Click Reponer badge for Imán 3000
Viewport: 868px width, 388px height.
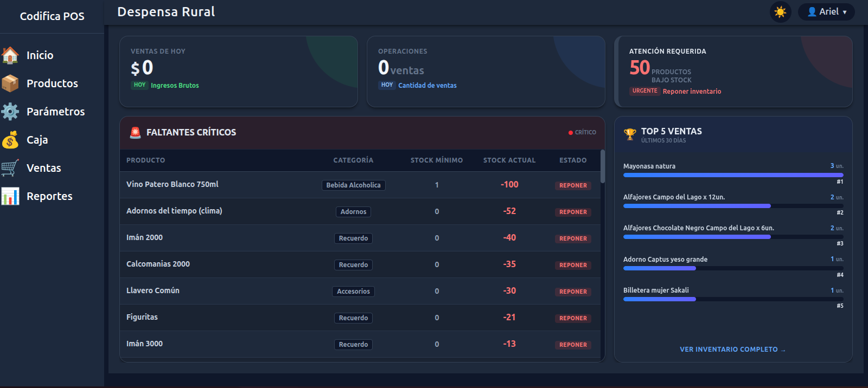573,345
